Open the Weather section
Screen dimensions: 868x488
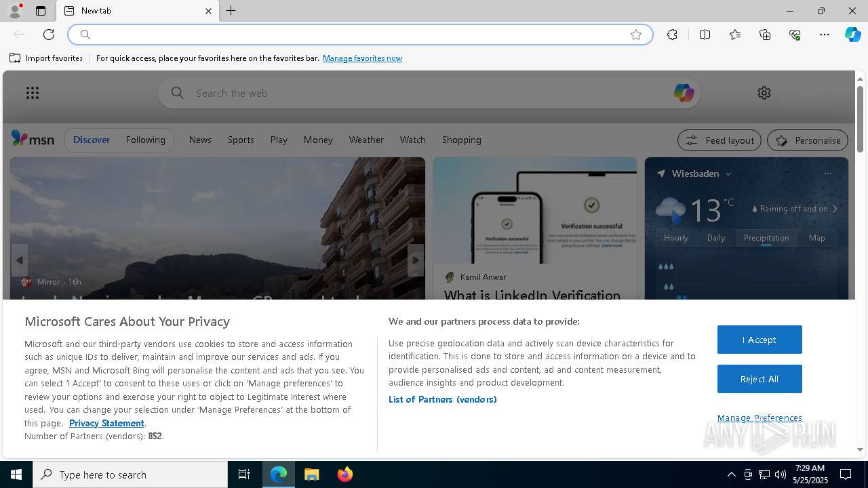tap(366, 140)
